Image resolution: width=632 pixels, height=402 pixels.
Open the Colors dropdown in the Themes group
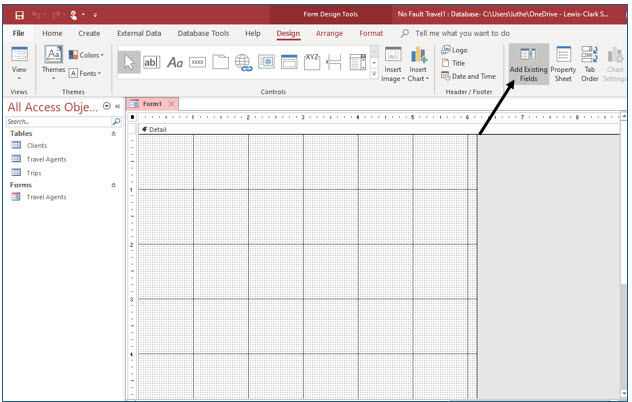(86, 55)
